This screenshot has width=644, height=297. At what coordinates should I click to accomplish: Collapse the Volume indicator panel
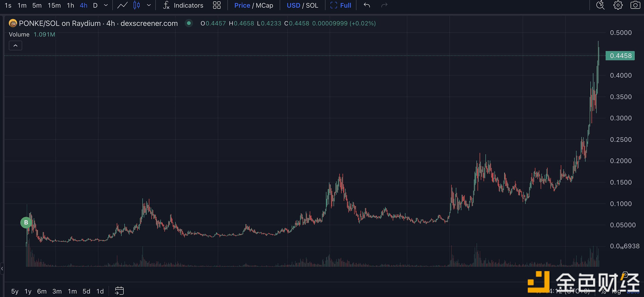pos(15,45)
